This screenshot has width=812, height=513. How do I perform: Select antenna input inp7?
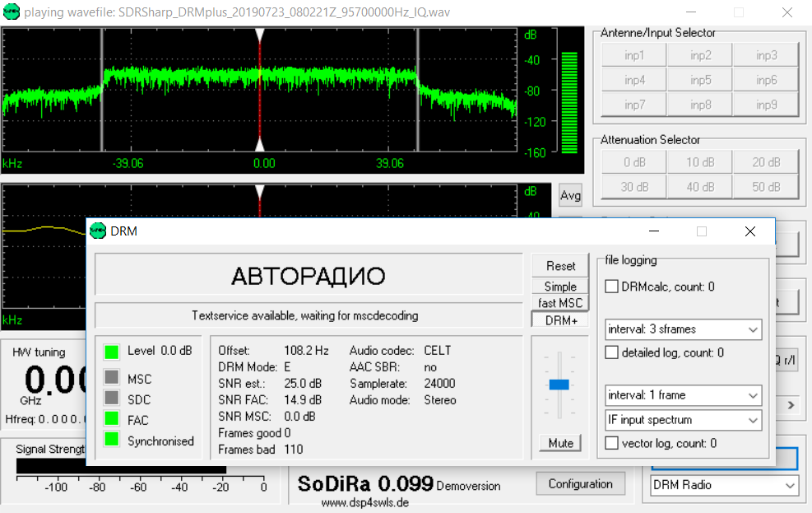click(x=633, y=105)
